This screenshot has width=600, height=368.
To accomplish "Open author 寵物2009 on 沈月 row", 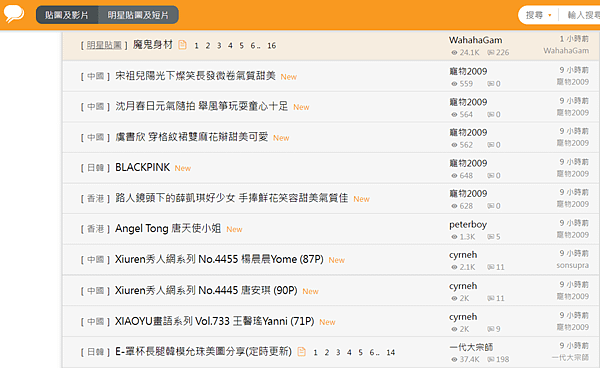I will click(x=468, y=102).
